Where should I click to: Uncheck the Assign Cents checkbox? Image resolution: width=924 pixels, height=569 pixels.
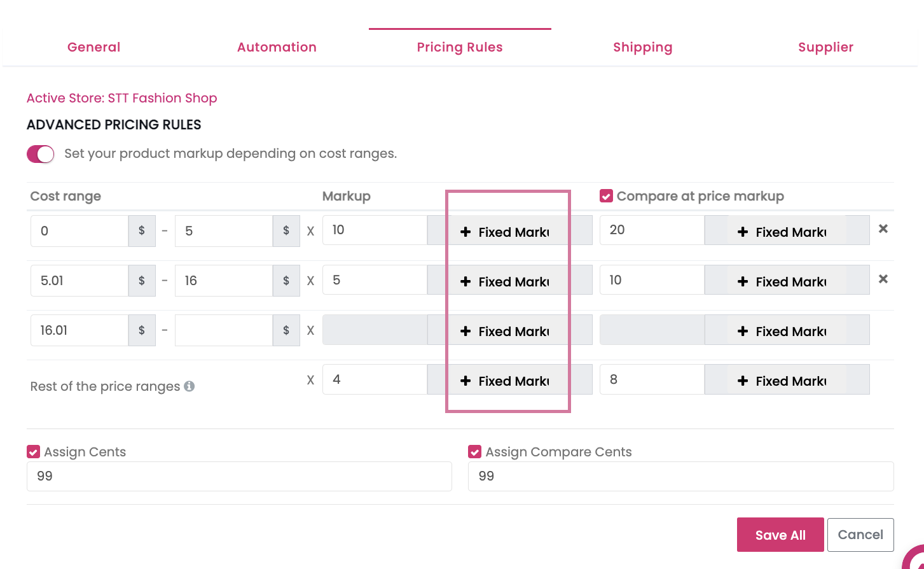(x=33, y=452)
